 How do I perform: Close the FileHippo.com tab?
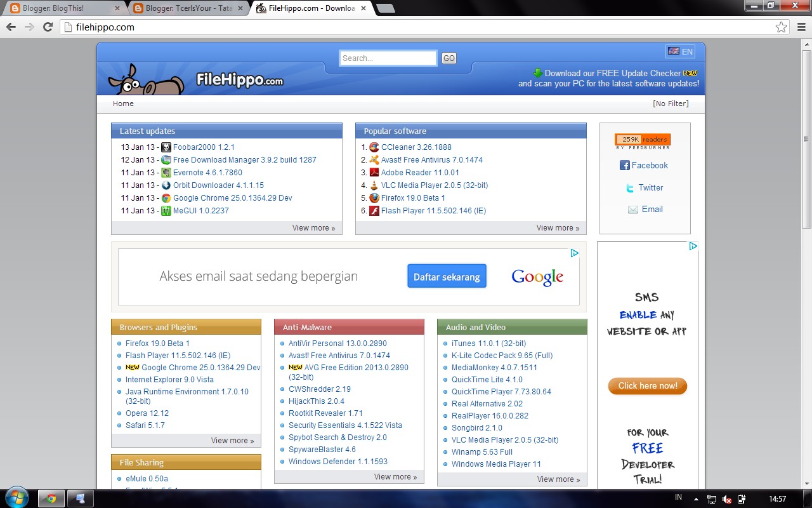[363, 8]
